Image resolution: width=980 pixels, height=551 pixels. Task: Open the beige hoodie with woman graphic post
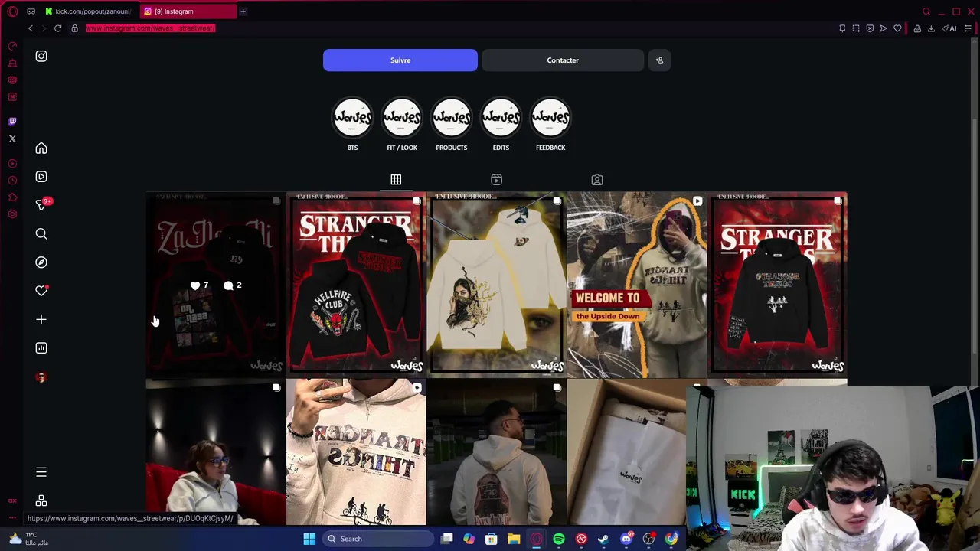pyautogui.click(x=496, y=285)
